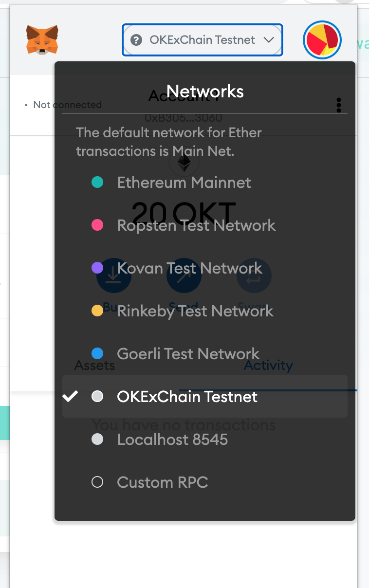This screenshot has width=369, height=588.
Task: Switch to Rinkeby Test Network
Action: pos(195,311)
